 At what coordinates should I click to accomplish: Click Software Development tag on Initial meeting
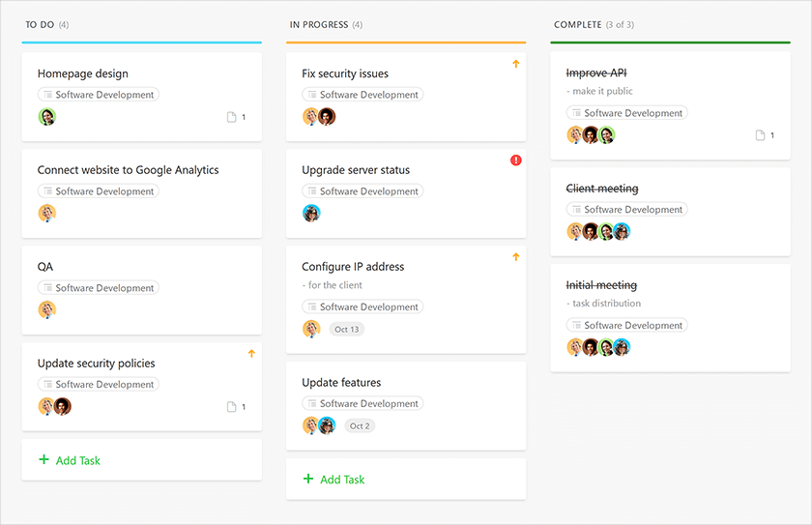(x=627, y=325)
